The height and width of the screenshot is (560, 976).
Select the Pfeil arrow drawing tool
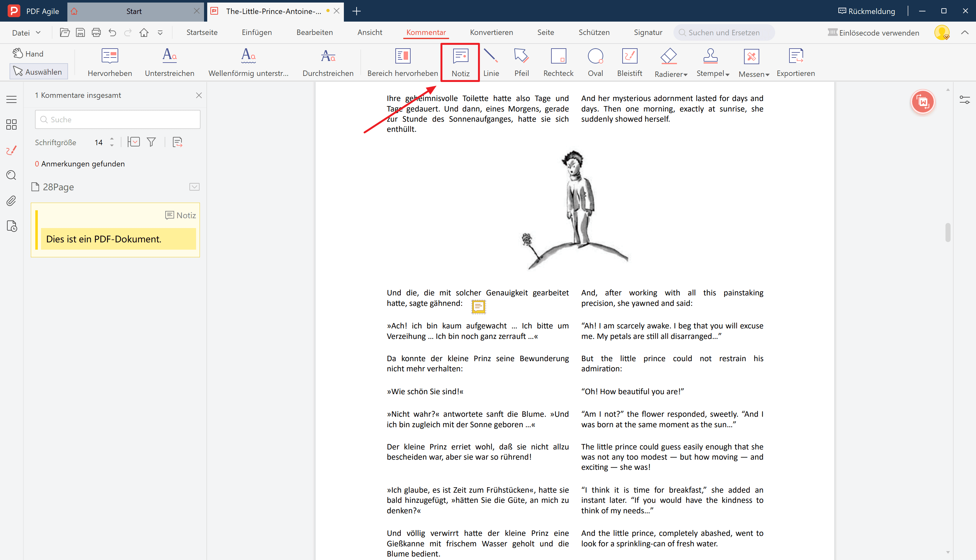coord(521,62)
